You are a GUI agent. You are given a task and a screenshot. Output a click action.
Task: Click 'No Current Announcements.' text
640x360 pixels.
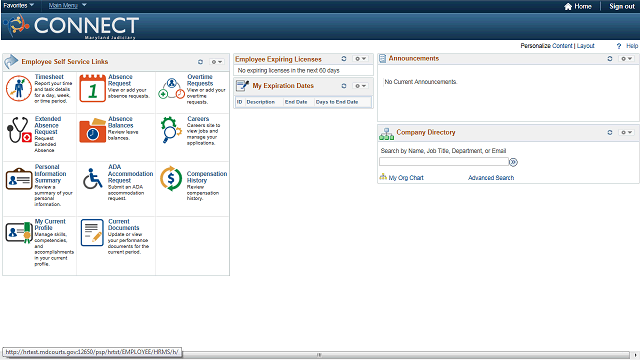(420, 82)
